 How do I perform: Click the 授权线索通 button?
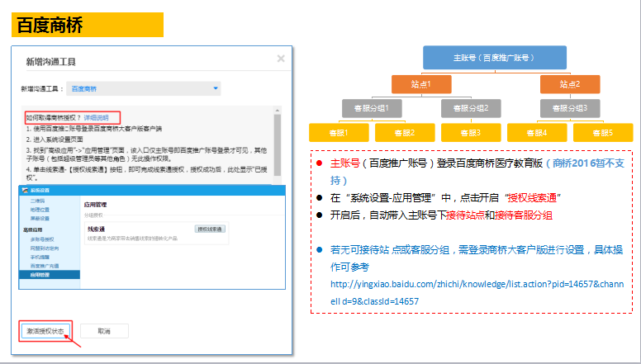(x=210, y=229)
